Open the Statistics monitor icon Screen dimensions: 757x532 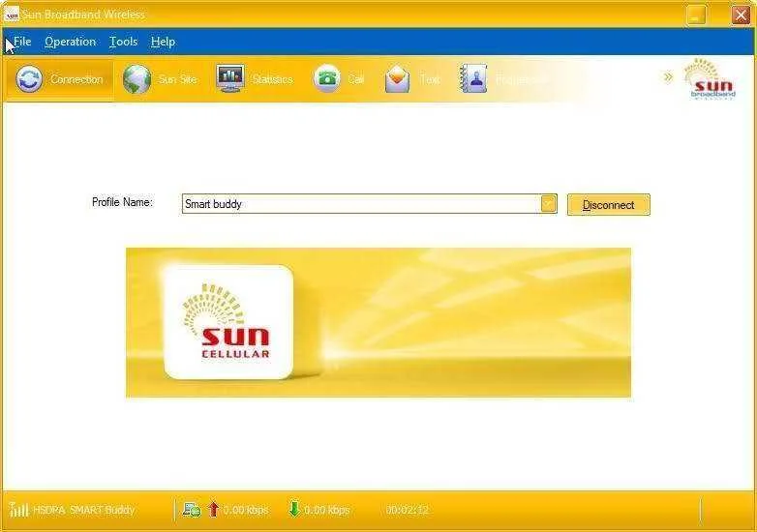tap(229, 78)
